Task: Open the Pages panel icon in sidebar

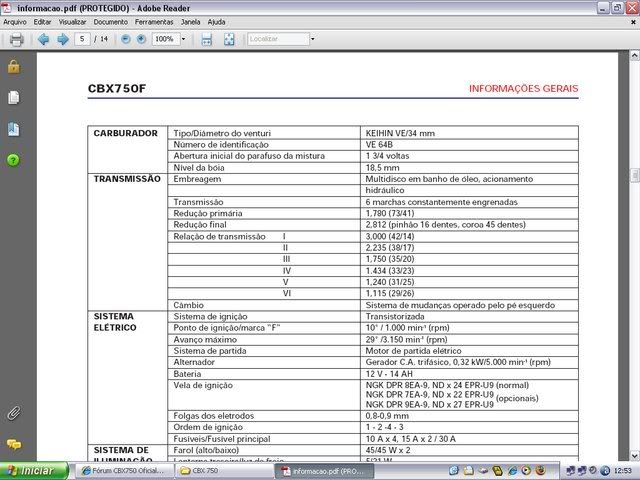Action: 13,98
